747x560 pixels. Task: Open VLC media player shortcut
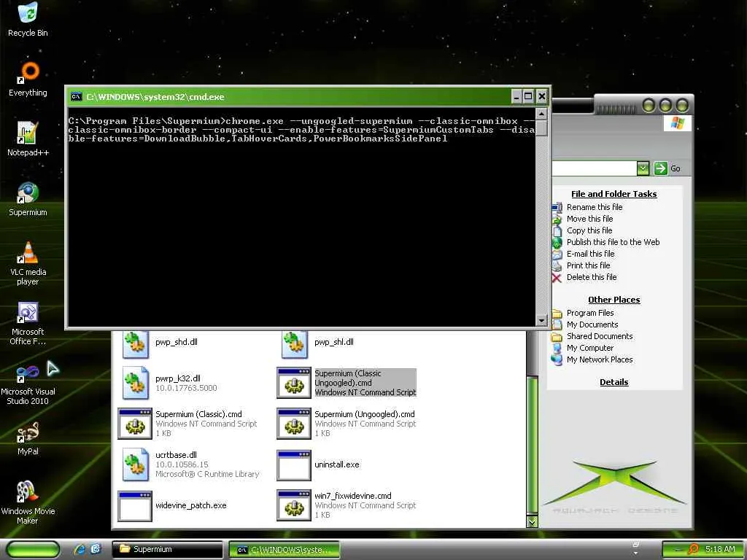click(28, 252)
